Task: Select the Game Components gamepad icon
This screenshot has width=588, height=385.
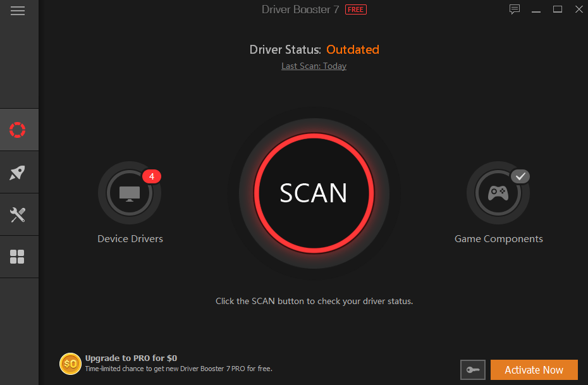Action: point(498,193)
